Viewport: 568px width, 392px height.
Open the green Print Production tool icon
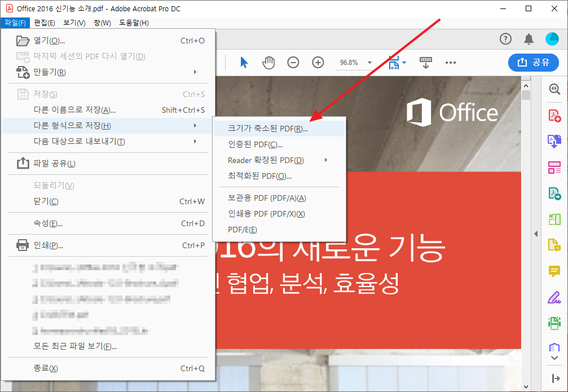pos(554,323)
